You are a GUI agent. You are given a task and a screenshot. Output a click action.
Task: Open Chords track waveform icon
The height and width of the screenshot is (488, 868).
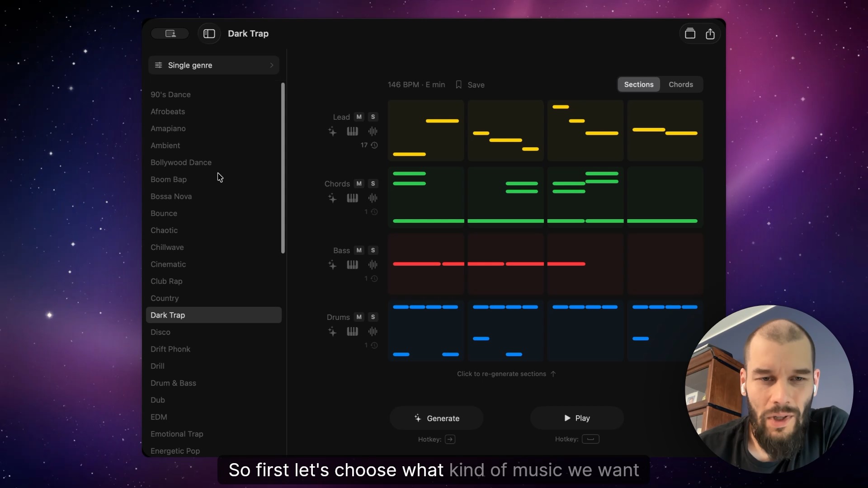pos(373,198)
